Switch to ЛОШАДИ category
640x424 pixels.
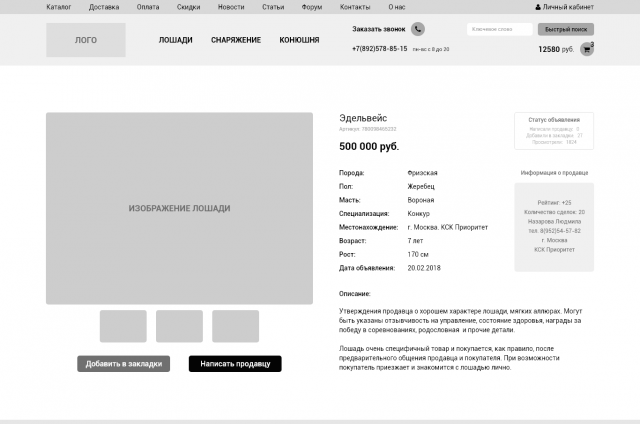coord(176,40)
